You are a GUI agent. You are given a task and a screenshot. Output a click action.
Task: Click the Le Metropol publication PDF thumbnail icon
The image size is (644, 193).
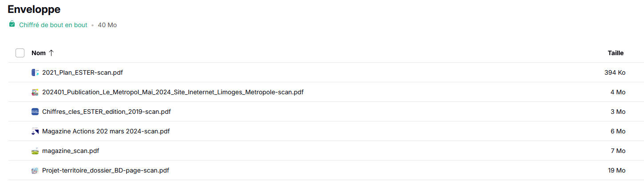click(x=35, y=92)
